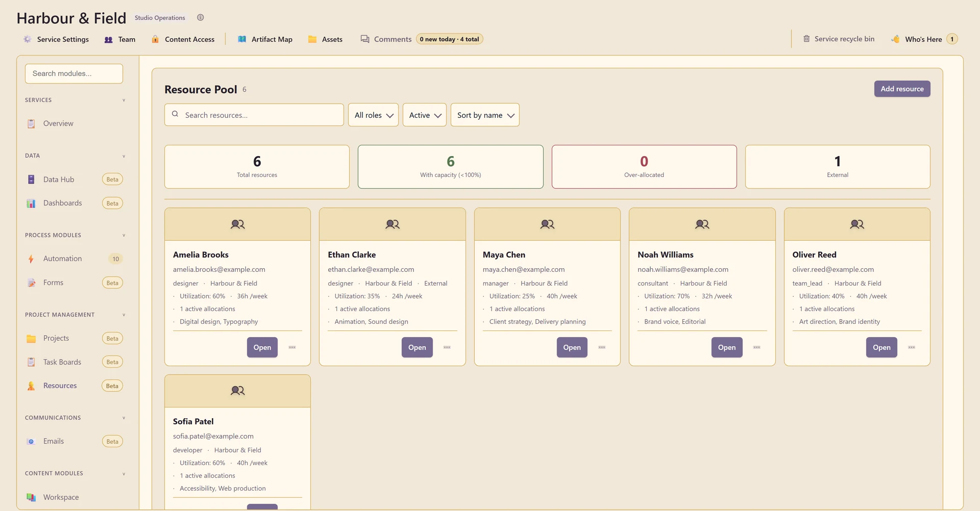Open Ethan Clarke's resource card
The image size is (980, 511).
pos(417,347)
